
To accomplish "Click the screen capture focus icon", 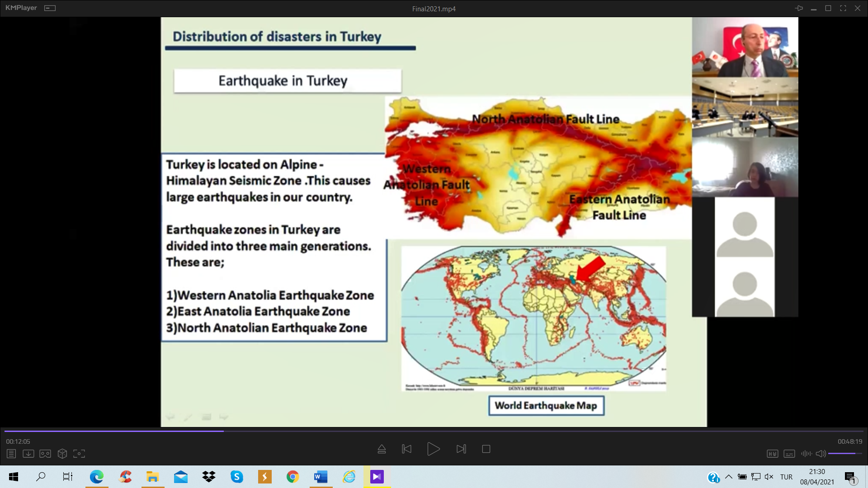I will (x=79, y=454).
